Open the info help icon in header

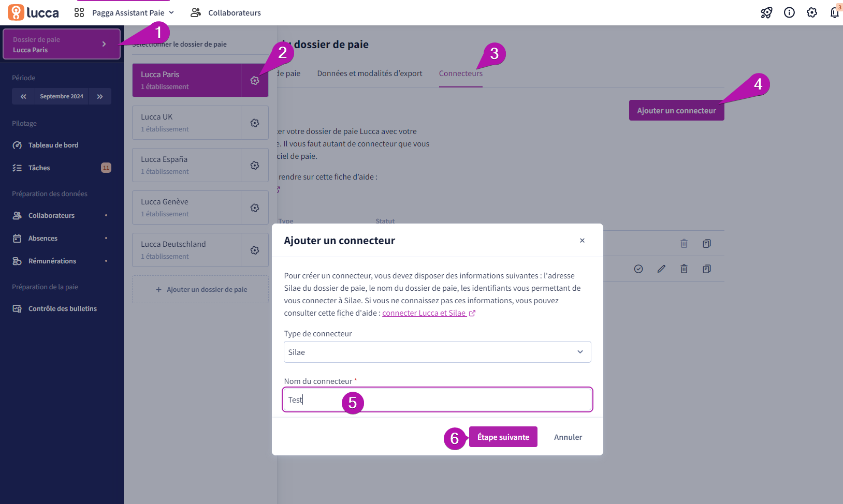[789, 12]
